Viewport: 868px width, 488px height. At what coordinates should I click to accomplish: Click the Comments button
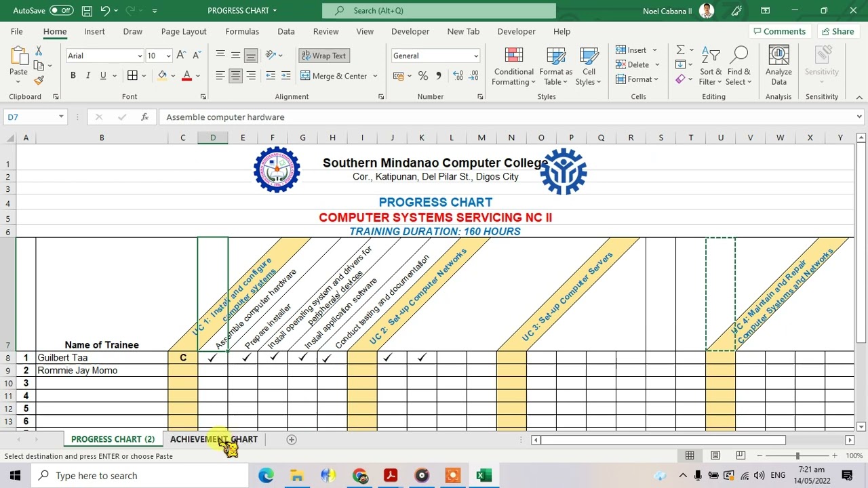[x=778, y=31]
